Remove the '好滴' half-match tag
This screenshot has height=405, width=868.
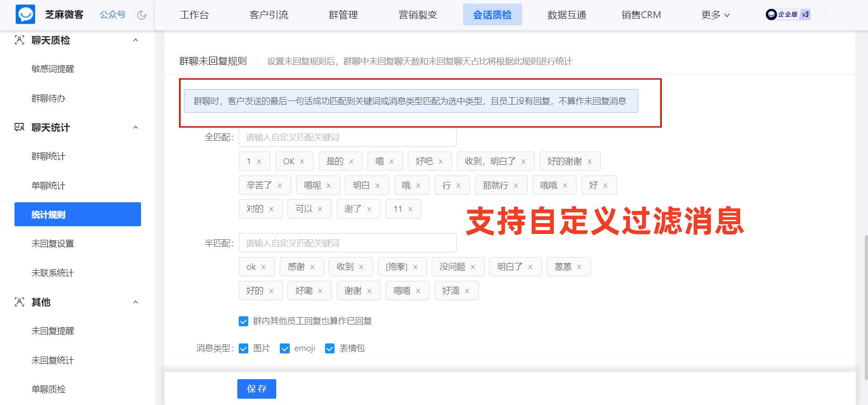(467, 291)
